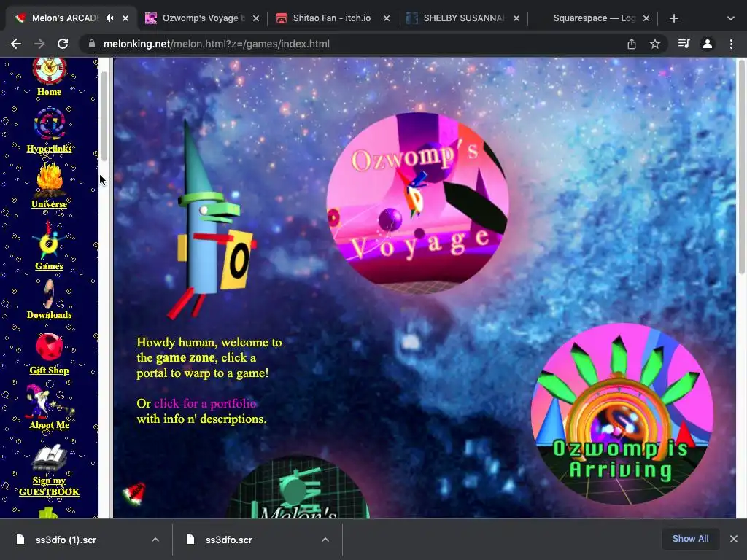Open the profile avatar icon
The width and height of the screenshot is (747, 560).
[x=708, y=44]
